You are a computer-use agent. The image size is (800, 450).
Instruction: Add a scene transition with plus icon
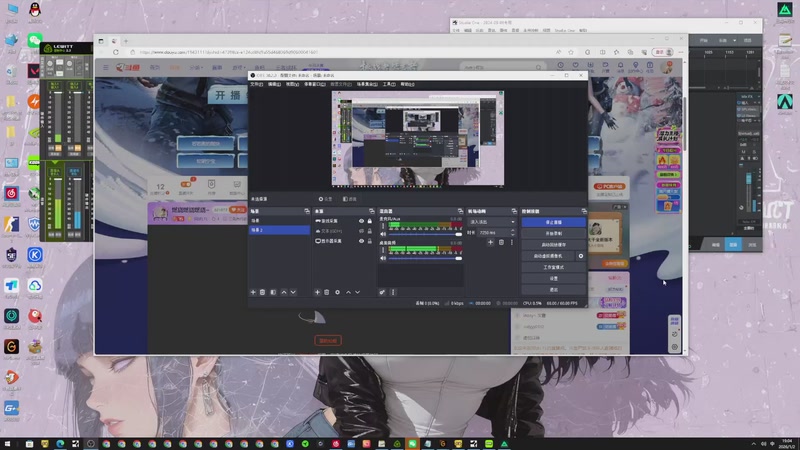490,242
